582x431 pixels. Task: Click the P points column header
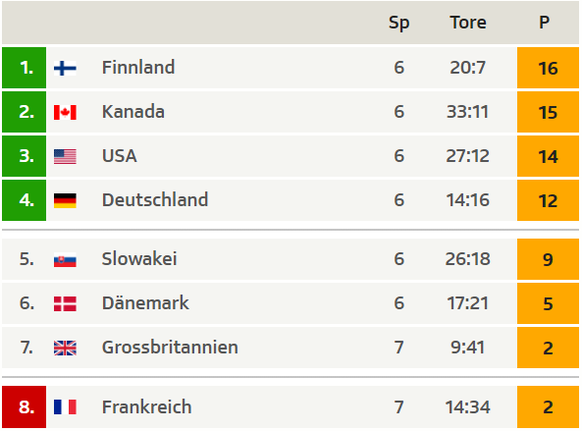[544, 23]
